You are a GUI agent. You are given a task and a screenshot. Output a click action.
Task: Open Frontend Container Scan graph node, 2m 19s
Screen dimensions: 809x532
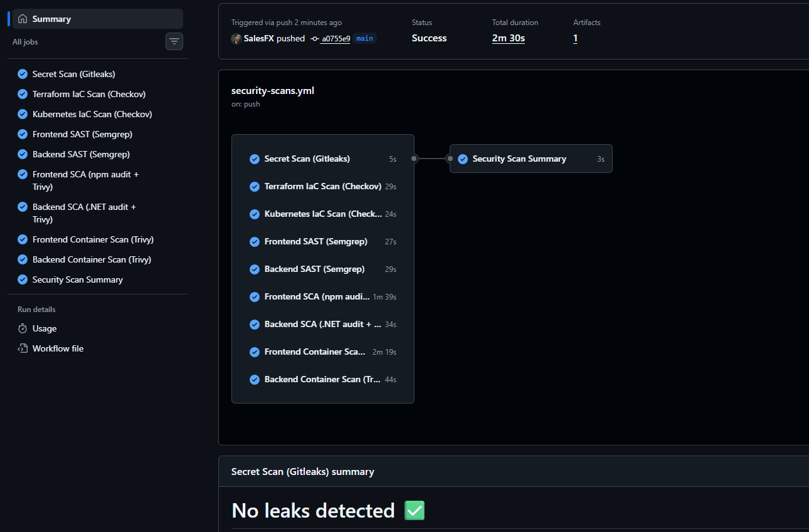click(323, 352)
